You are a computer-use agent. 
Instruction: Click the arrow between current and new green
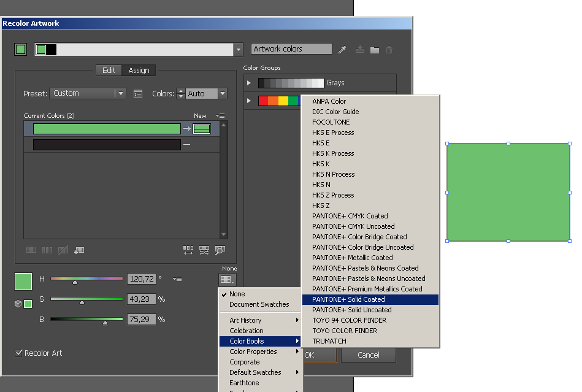[186, 128]
